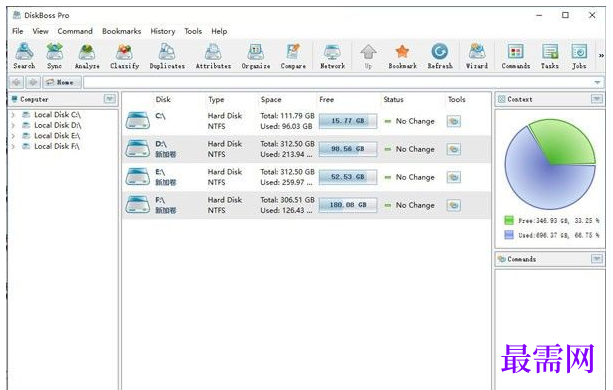
Task: Open the Search tool in toolbar
Action: tap(24, 56)
